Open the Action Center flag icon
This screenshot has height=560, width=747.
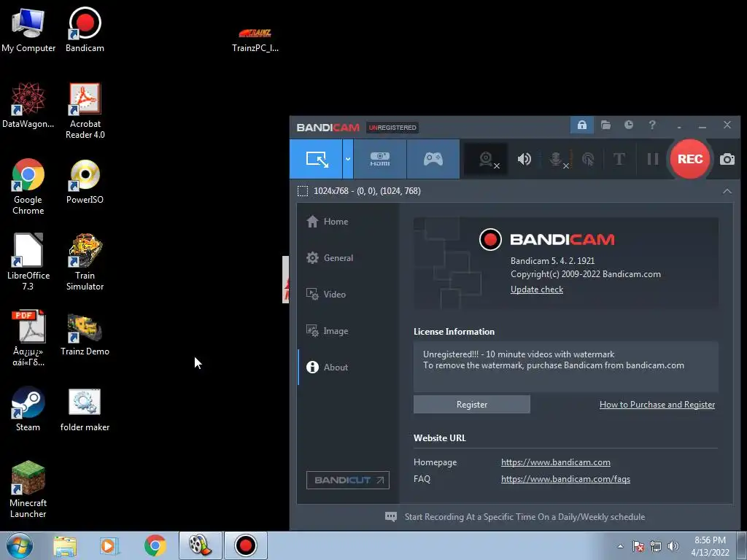coord(638,546)
